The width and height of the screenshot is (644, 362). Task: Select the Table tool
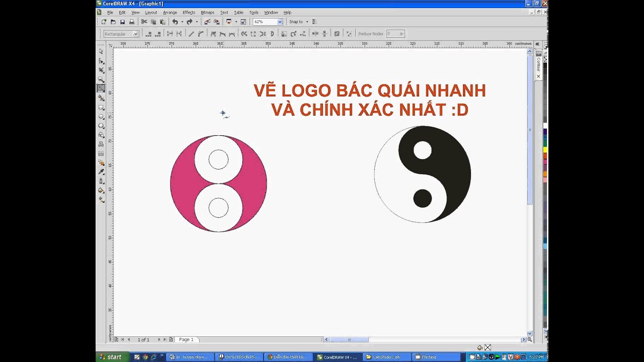click(x=101, y=153)
